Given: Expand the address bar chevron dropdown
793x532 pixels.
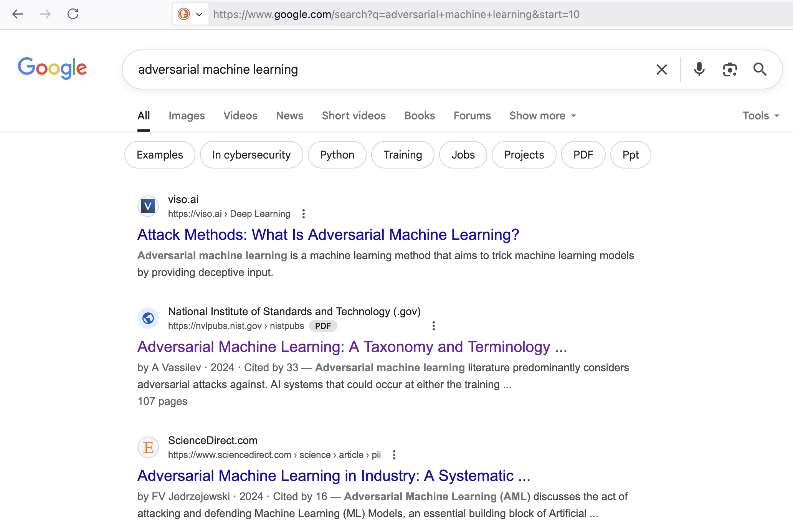Looking at the screenshot, I should [199, 15].
